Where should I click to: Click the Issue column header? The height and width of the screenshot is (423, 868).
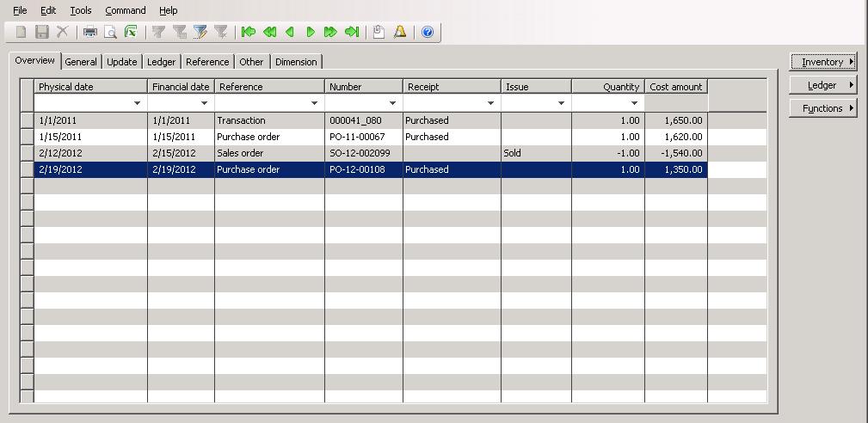pyautogui.click(x=537, y=87)
